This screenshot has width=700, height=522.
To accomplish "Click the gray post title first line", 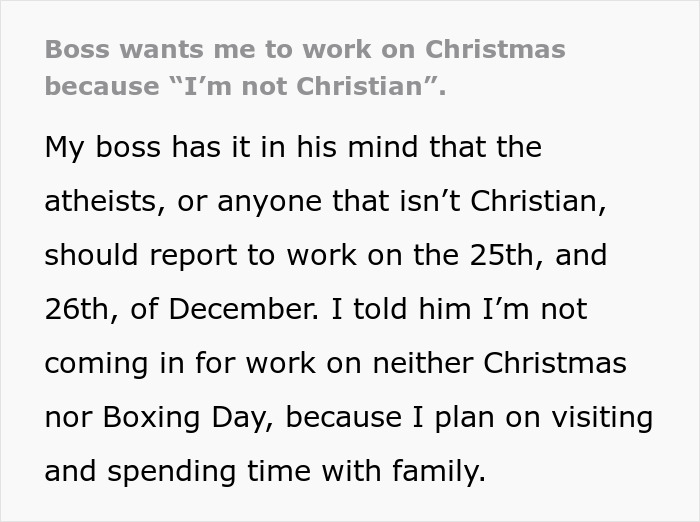I will click(x=305, y=49).
